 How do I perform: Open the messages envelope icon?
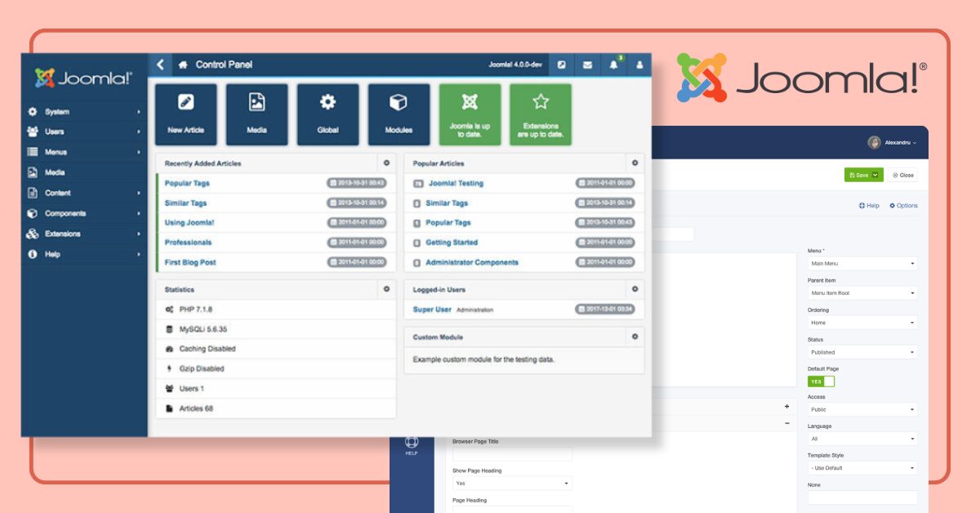(x=587, y=65)
